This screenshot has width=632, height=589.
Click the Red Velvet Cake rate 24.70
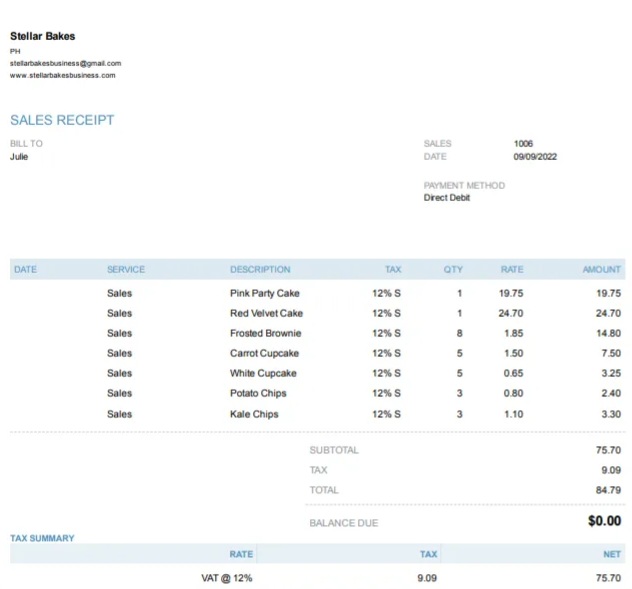[511, 313]
